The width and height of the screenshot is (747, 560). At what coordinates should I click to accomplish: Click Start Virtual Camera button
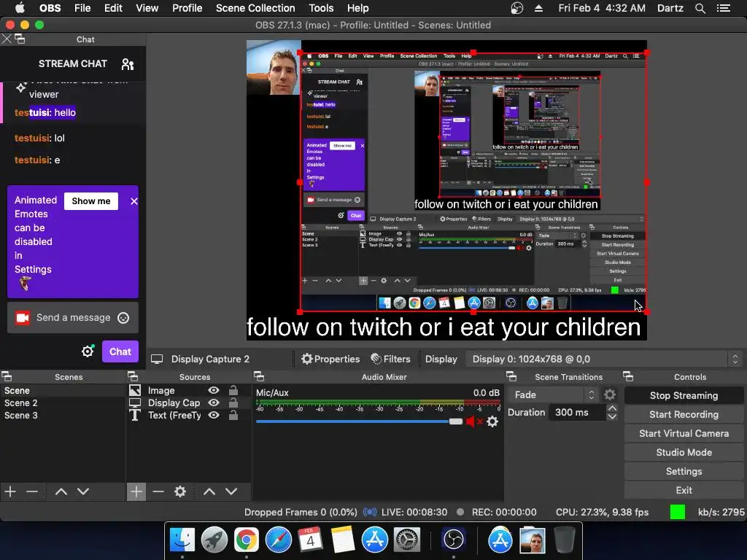[684, 434]
